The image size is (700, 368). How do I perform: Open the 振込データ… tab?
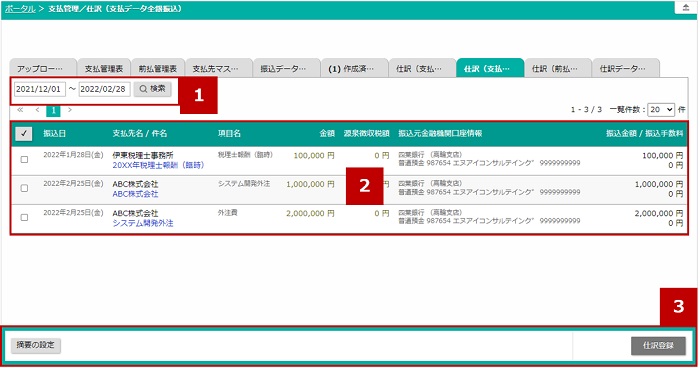coord(287,68)
